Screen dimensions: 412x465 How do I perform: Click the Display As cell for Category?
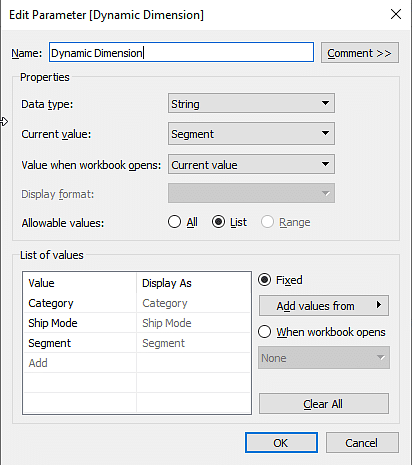(x=193, y=303)
